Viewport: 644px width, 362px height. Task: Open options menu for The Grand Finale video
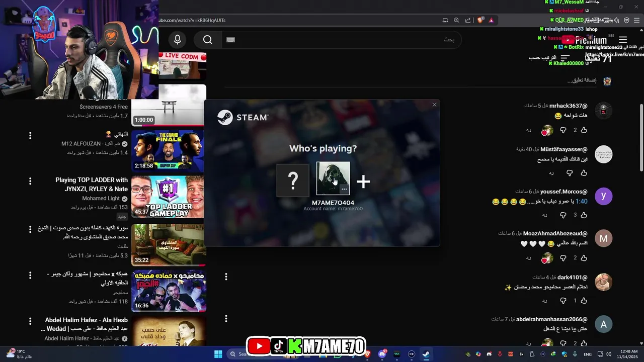tap(30, 136)
